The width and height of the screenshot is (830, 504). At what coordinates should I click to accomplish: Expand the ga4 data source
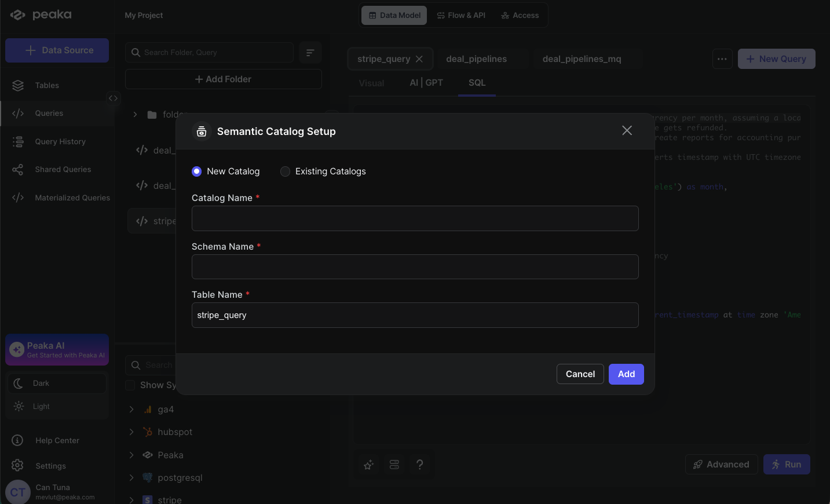point(131,410)
